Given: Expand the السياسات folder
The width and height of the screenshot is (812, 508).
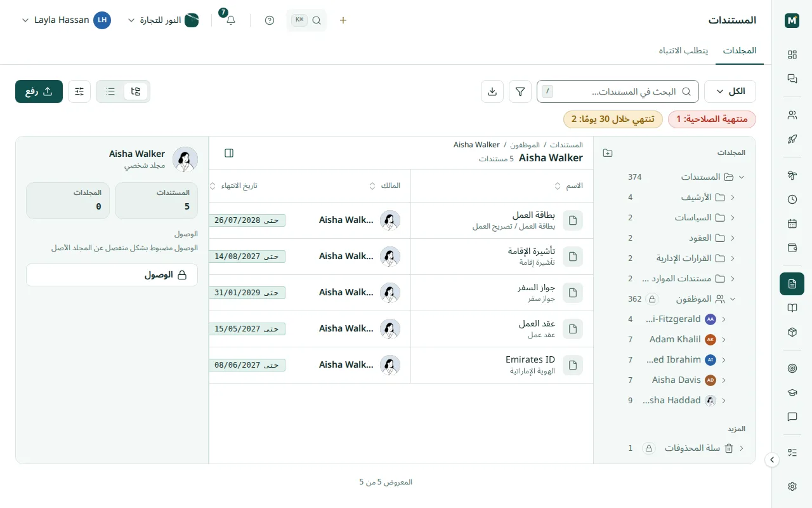Looking at the screenshot, I should point(733,218).
